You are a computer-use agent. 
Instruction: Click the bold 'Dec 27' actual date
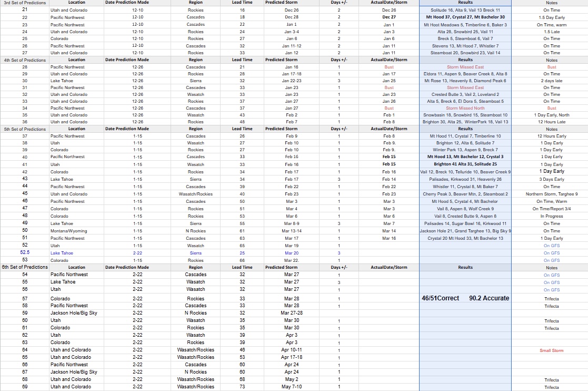pos(389,17)
